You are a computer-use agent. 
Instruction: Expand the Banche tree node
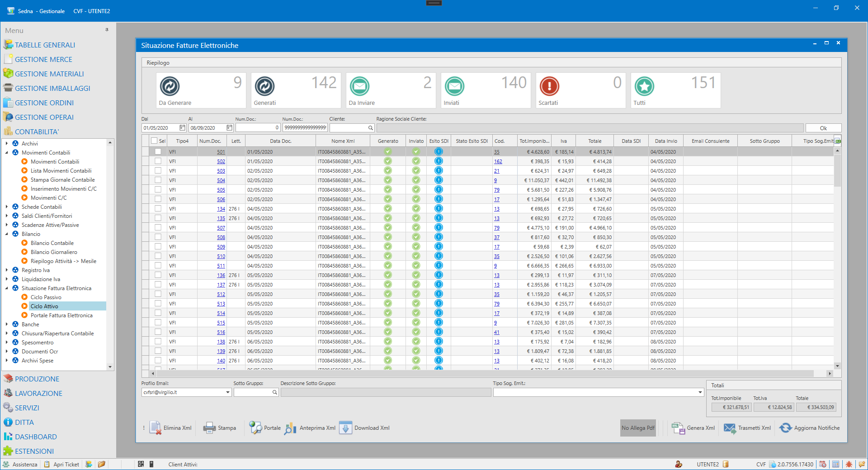point(7,324)
